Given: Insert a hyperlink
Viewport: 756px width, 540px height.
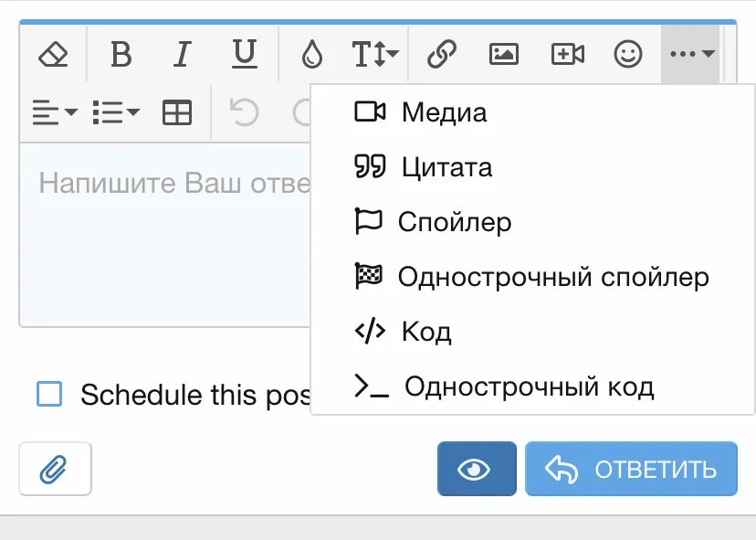Looking at the screenshot, I should tap(443, 54).
